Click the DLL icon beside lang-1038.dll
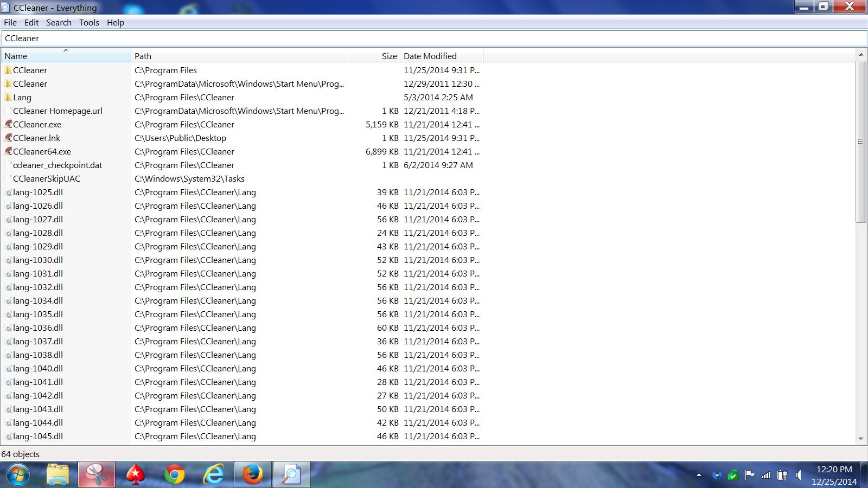 coord(8,355)
